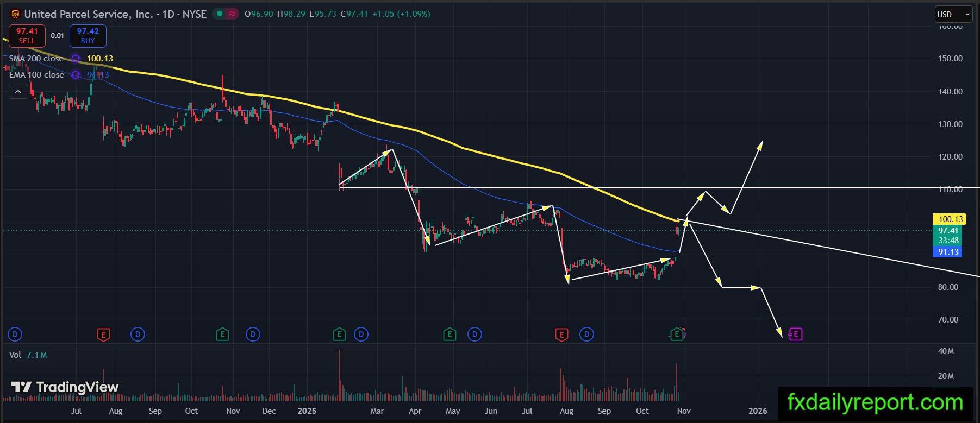Open the red earnings E marker of July 2025

(x=561, y=334)
